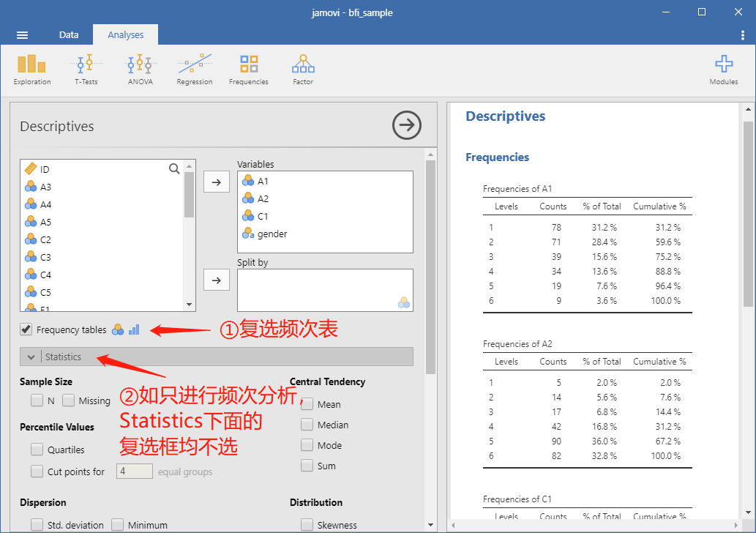Click the 'Frequencies of C1' table title
The width and height of the screenshot is (756, 533).
517,499
